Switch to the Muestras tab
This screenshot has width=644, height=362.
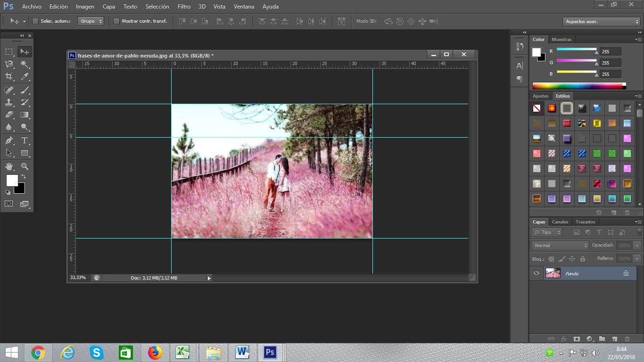tap(561, 40)
